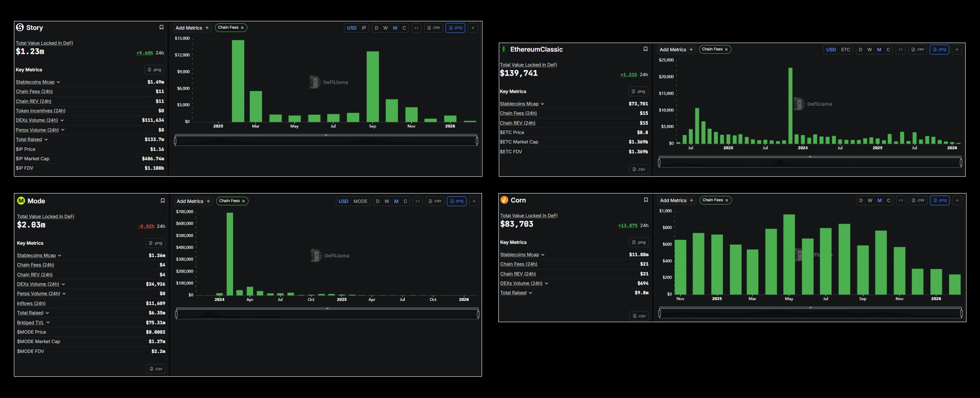Image resolution: width=980 pixels, height=398 pixels.
Task: Open Add Metrics on EthereumClassic chart
Action: point(676,50)
